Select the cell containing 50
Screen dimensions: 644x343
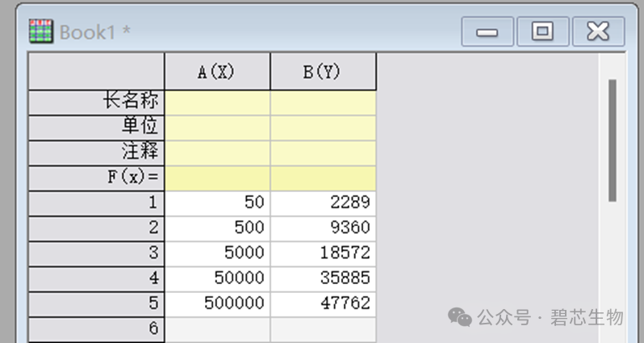point(217,203)
